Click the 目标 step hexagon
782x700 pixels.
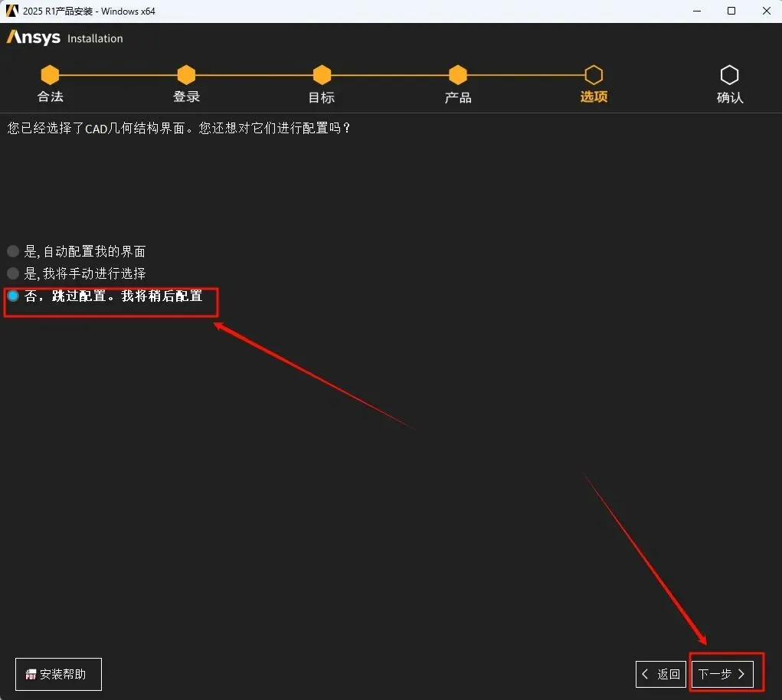(322, 75)
